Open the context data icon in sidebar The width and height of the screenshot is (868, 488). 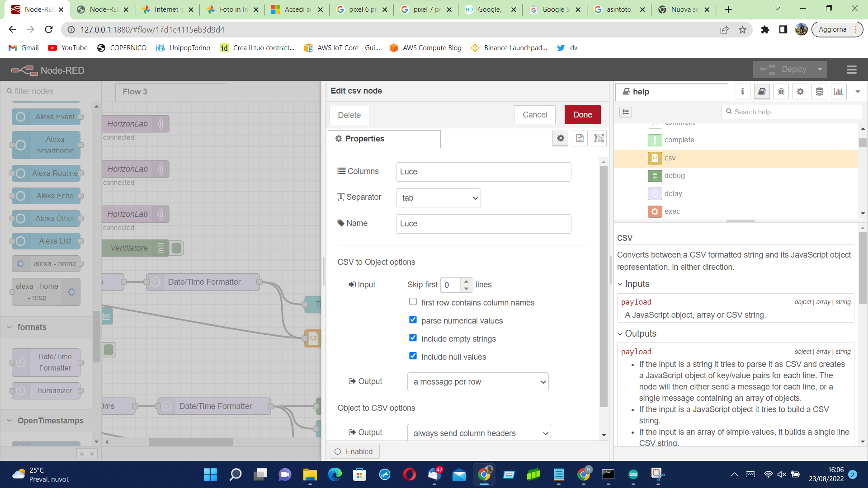pos(819,92)
